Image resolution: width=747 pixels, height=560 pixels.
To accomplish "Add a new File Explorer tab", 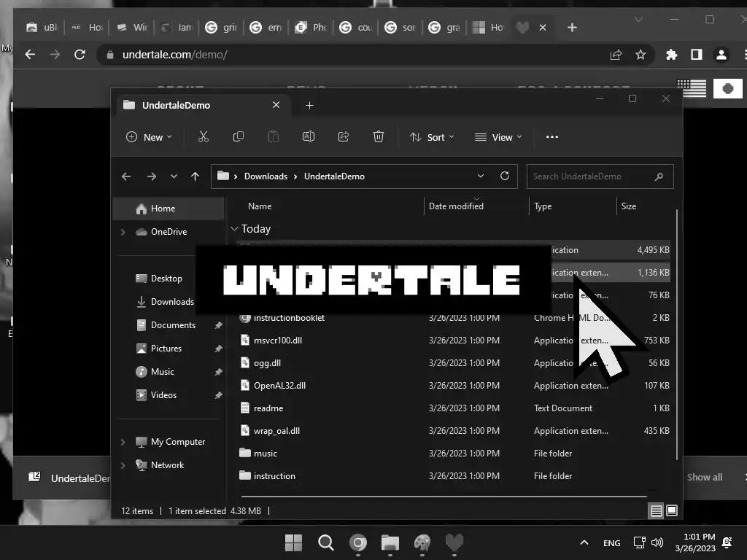I will click(309, 105).
